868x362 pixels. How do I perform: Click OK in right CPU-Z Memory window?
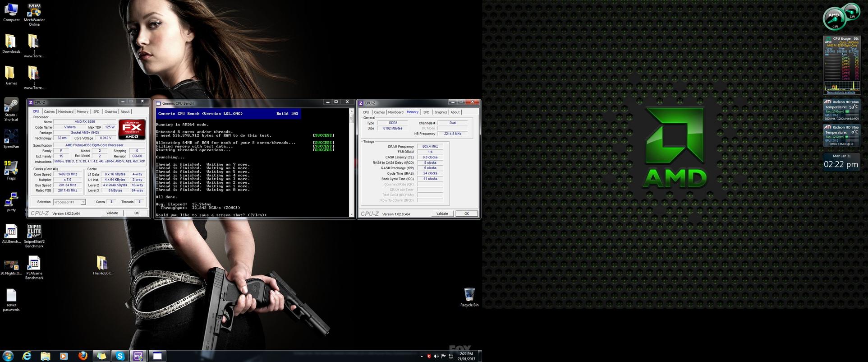(467, 213)
